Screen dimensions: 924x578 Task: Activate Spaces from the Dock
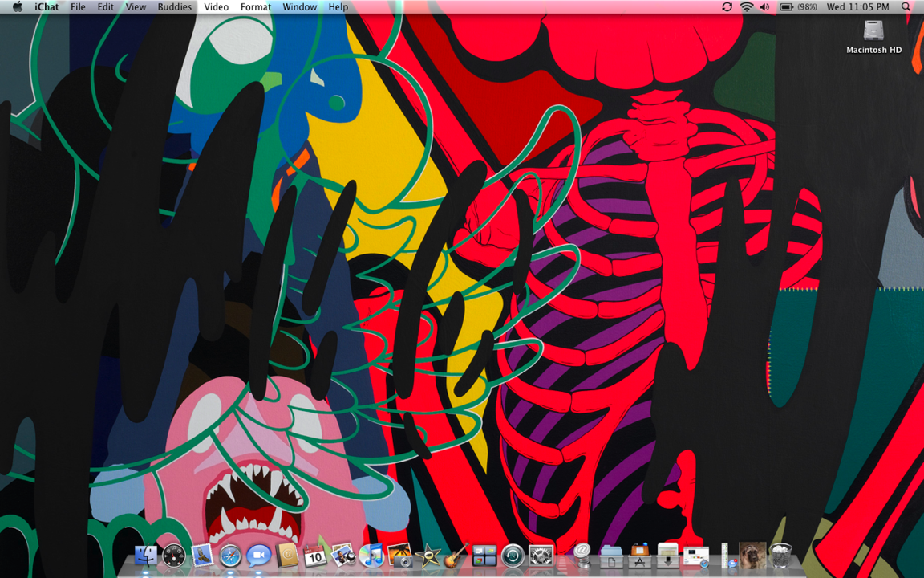(x=484, y=556)
